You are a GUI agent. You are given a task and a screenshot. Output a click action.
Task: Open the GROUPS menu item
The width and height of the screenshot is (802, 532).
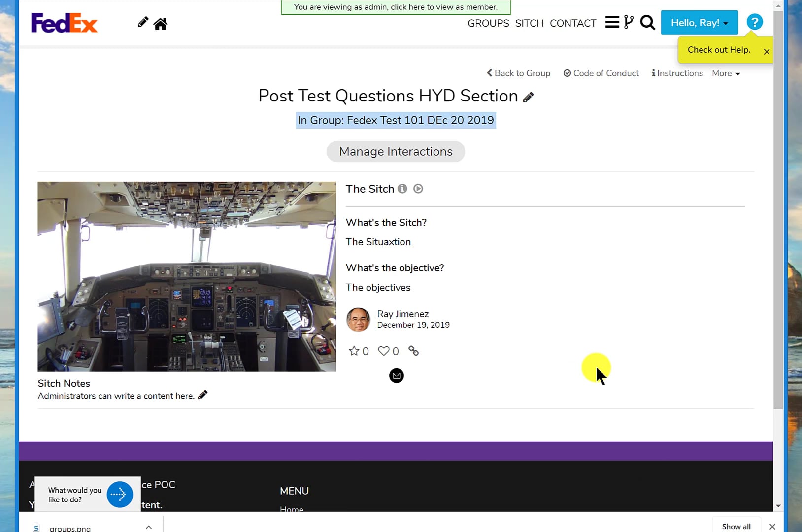tap(488, 23)
